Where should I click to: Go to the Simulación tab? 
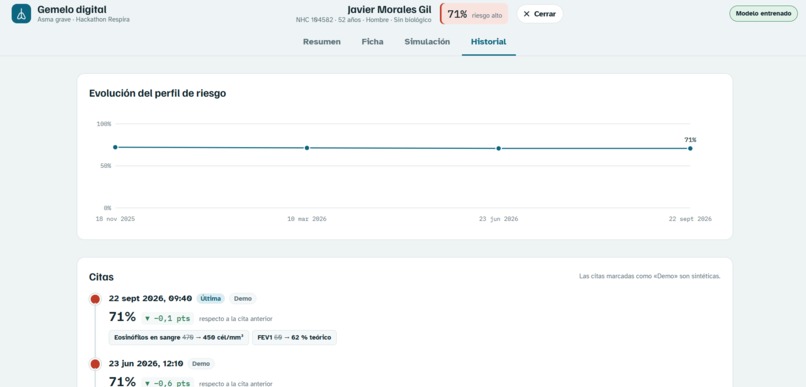pyautogui.click(x=427, y=42)
